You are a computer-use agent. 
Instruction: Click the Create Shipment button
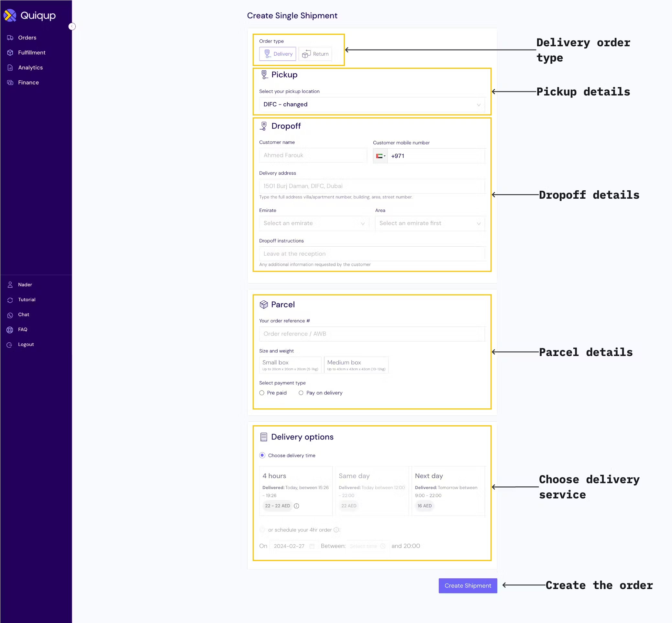pos(468,585)
